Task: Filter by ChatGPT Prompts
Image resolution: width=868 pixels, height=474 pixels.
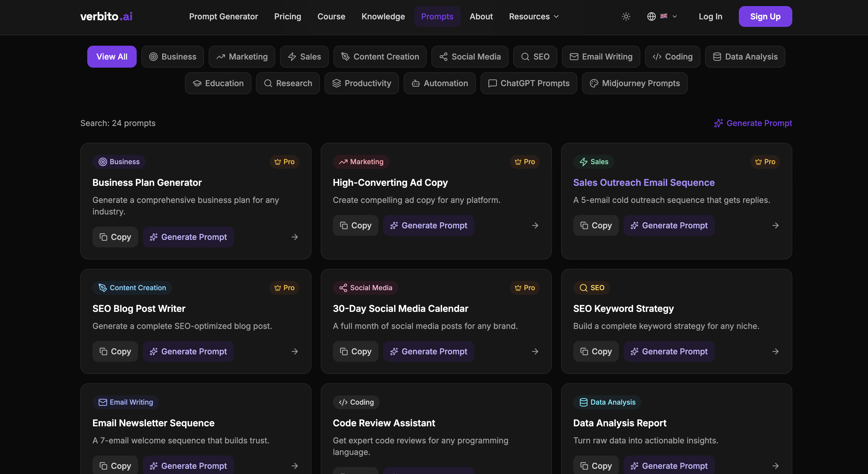Action: pyautogui.click(x=529, y=83)
